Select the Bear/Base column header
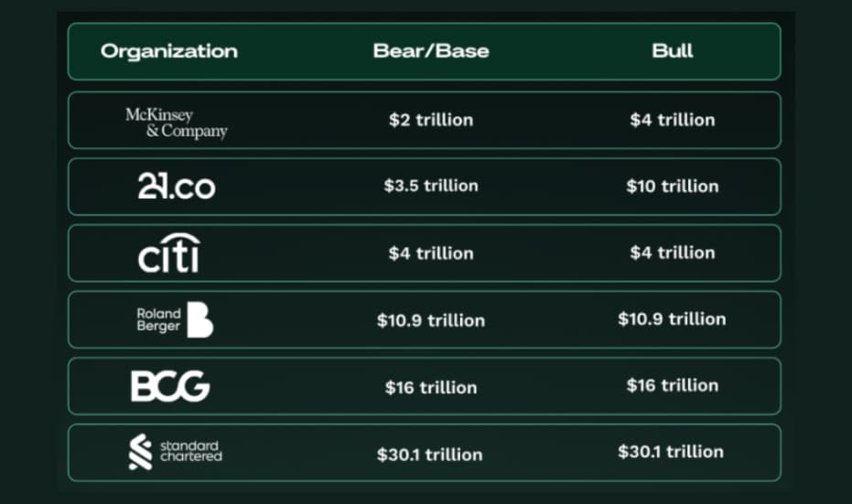852x504 pixels. 430,51
